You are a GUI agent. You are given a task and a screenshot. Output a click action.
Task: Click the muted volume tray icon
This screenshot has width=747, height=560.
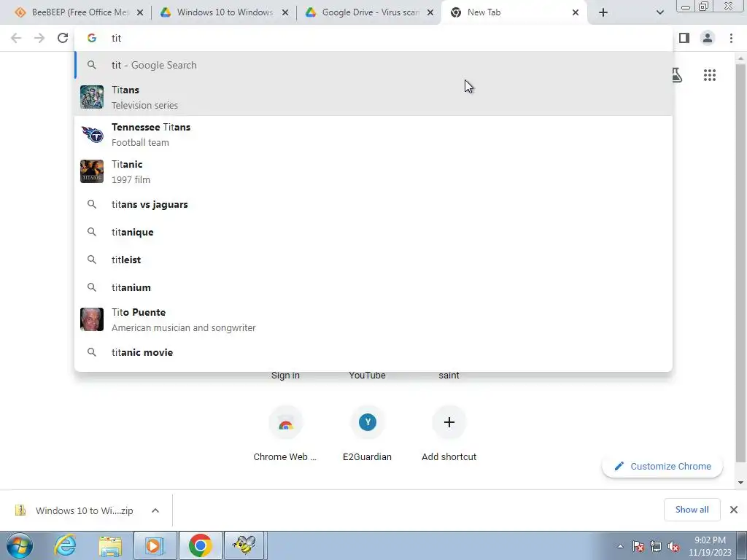pos(673,546)
